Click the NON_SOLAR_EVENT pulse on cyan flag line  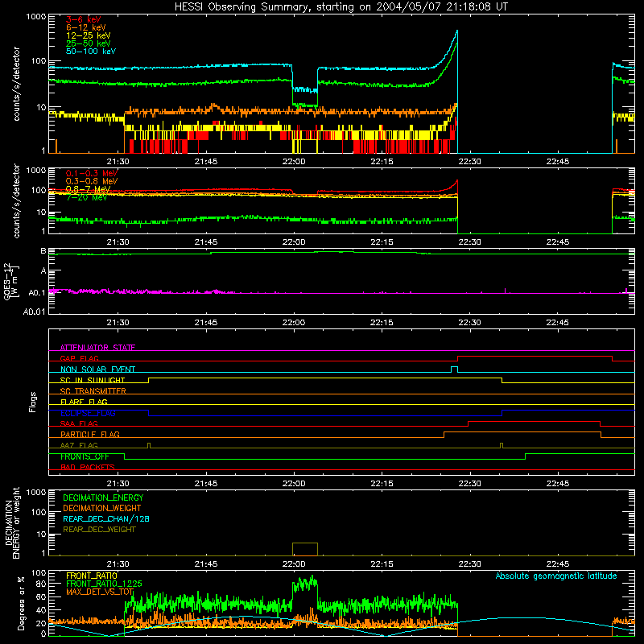click(x=454, y=369)
